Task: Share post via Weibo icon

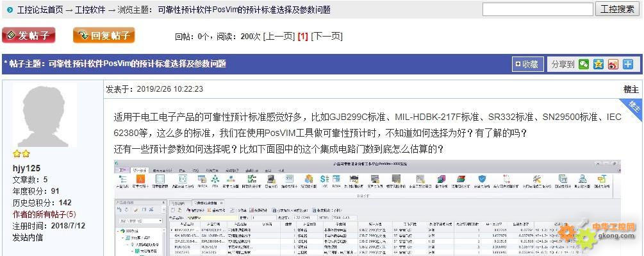Action: [613, 64]
